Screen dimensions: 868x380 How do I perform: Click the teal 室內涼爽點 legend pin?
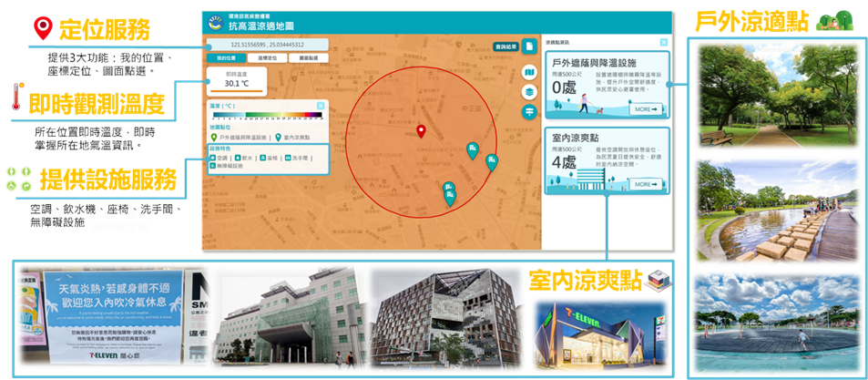click(x=278, y=137)
